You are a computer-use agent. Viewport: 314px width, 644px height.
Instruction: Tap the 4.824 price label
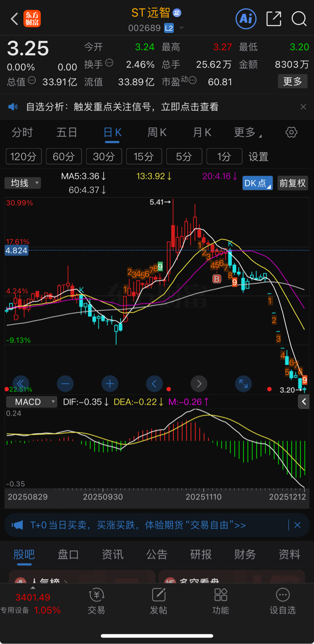pos(17,250)
